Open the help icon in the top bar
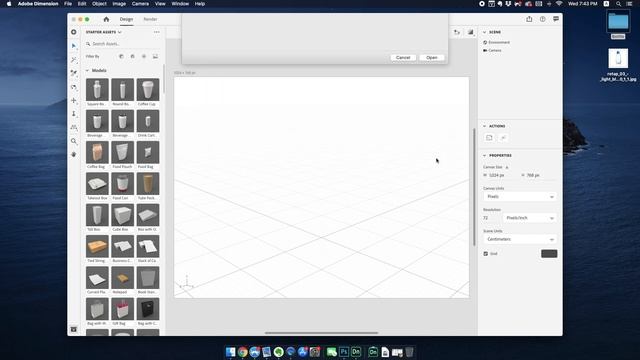 542,19
